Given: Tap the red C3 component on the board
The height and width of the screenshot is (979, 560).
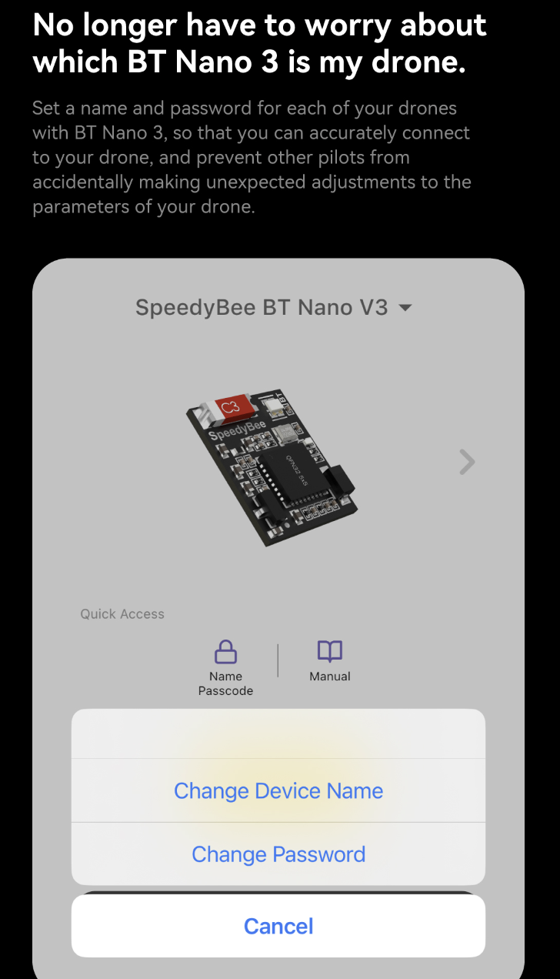Looking at the screenshot, I should click(229, 406).
